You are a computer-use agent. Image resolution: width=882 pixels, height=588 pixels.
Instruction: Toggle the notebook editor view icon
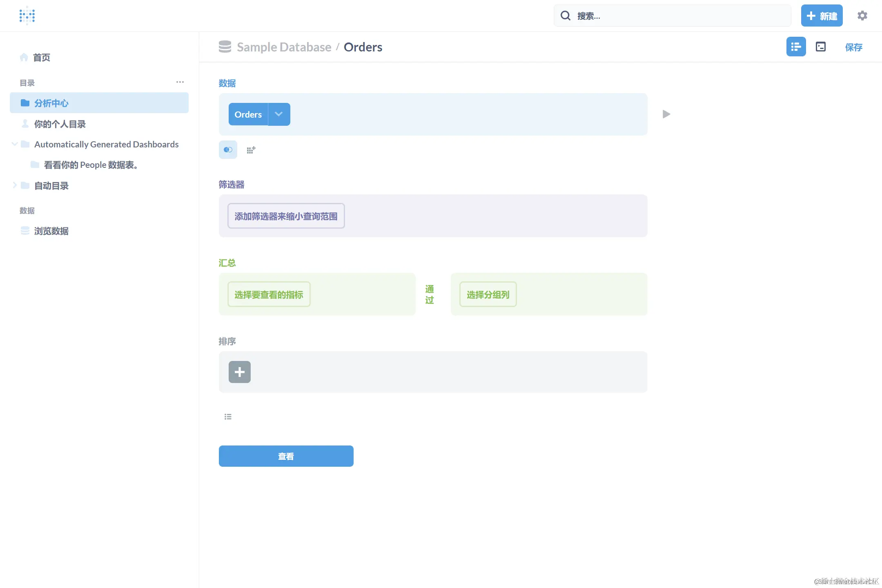click(796, 47)
